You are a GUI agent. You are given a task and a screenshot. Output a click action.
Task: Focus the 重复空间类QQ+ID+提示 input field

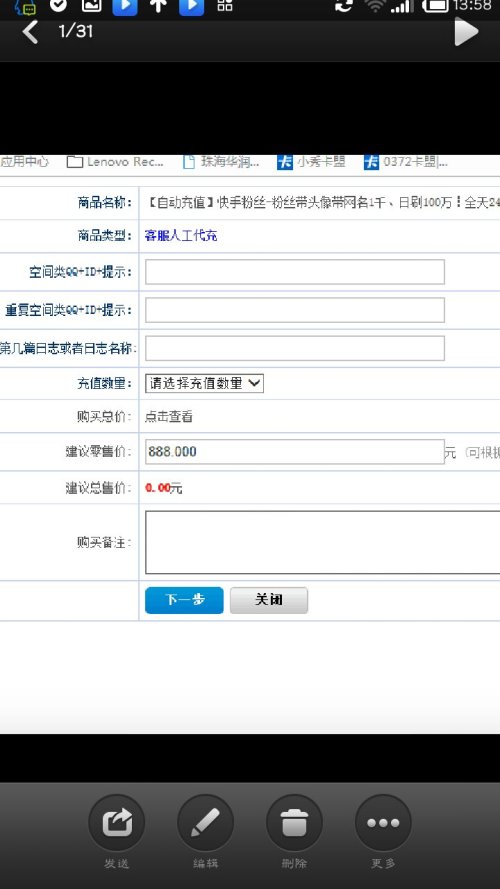point(295,310)
